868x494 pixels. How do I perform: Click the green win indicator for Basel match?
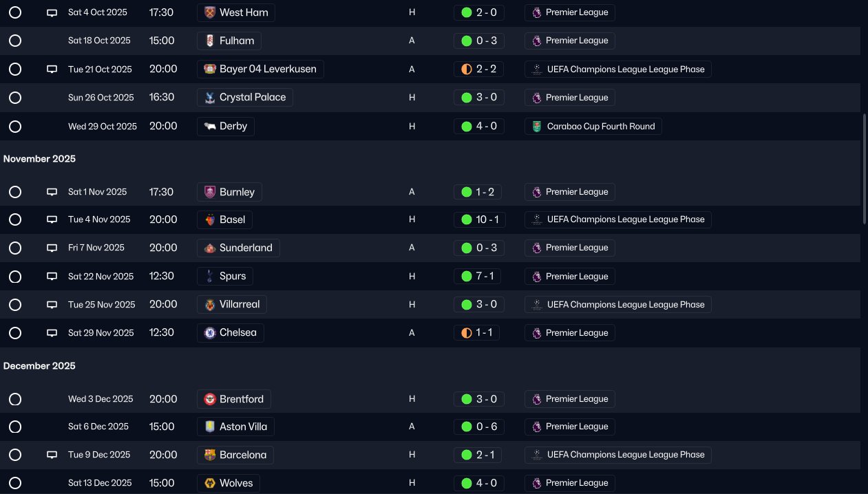point(467,219)
